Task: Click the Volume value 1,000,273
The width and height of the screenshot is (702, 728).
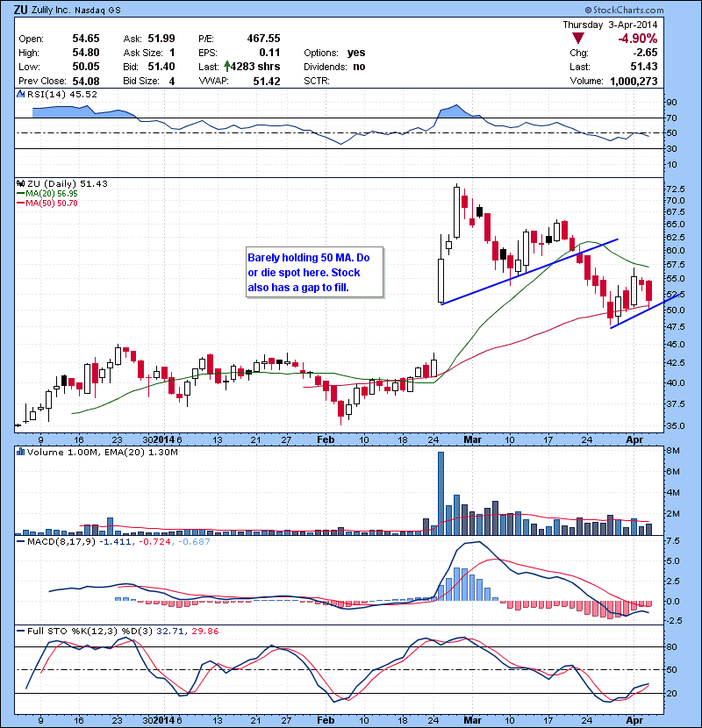Action: coord(634,82)
